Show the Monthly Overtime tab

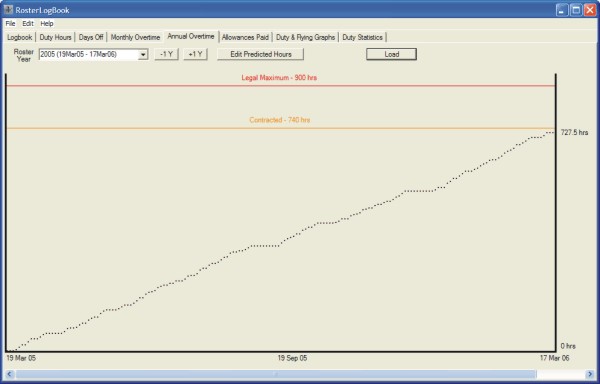[135, 37]
